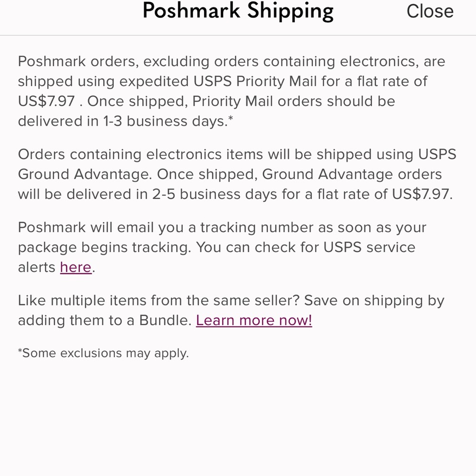476x476 pixels.
Task: Click the 'Like multiple items from the same seller?' text
Action: point(159,301)
